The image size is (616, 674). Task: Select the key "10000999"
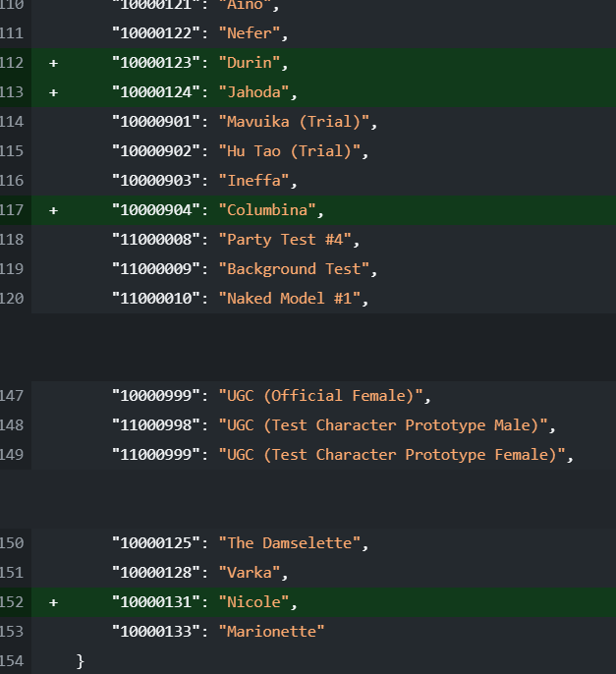[155, 396]
